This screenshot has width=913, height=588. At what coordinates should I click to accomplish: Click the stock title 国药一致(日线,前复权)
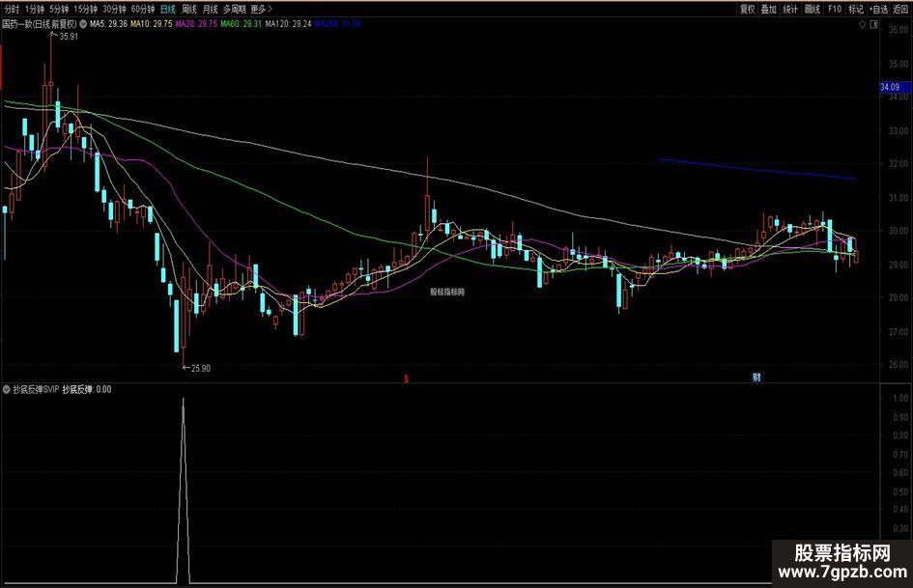coord(39,24)
